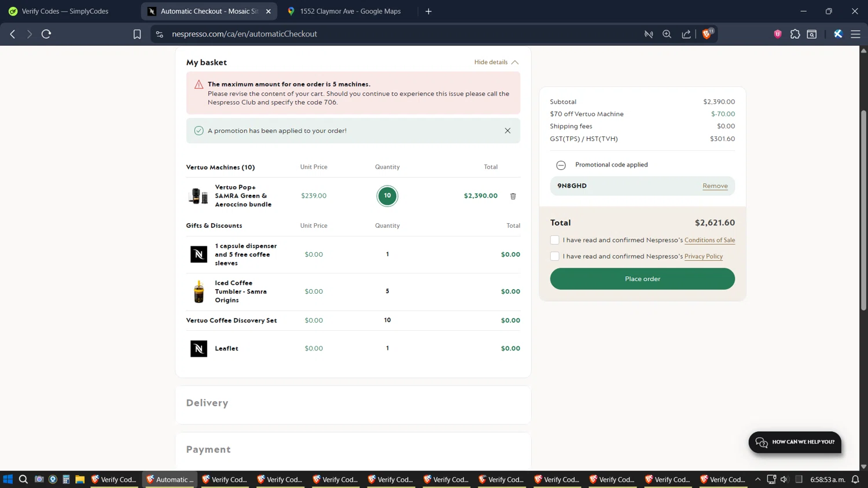Viewport: 868px width, 488px height.
Task: Dismiss the promotion applied banner
Action: pyautogui.click(x=507, y=131)
